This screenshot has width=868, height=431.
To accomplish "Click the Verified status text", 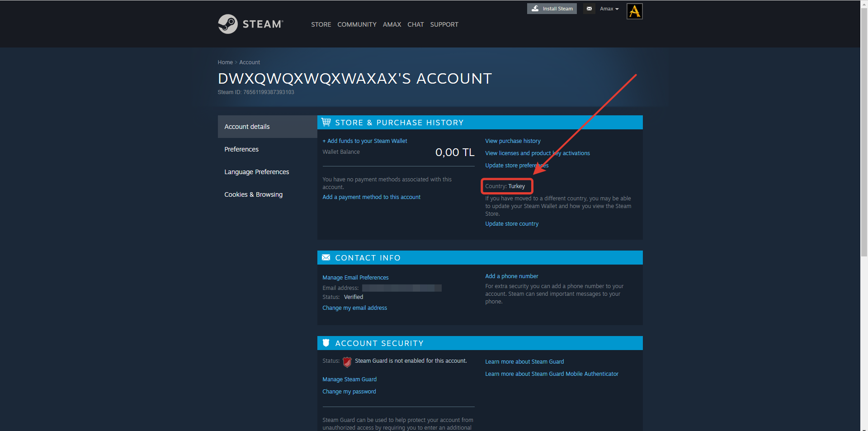I will click(354, 297).
